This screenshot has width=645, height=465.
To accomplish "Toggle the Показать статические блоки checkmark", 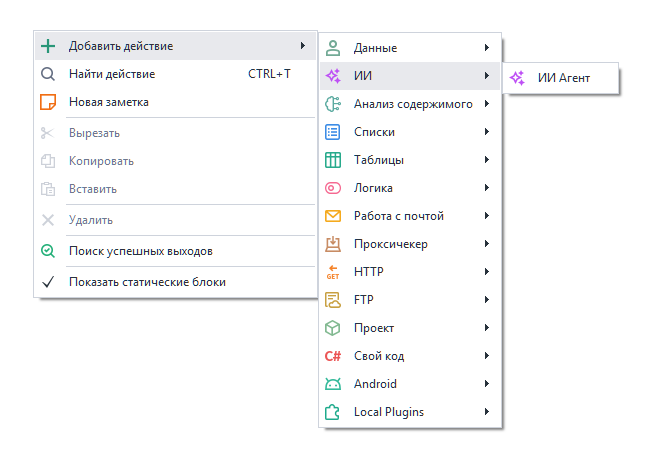I will (48, 282).
